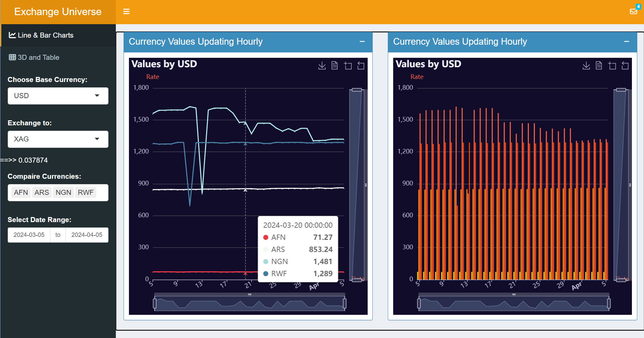The height and width of the screenshot is (338, 644).
Task: Click the hamburger menu icon in the header
Action: tap(126, 11)
